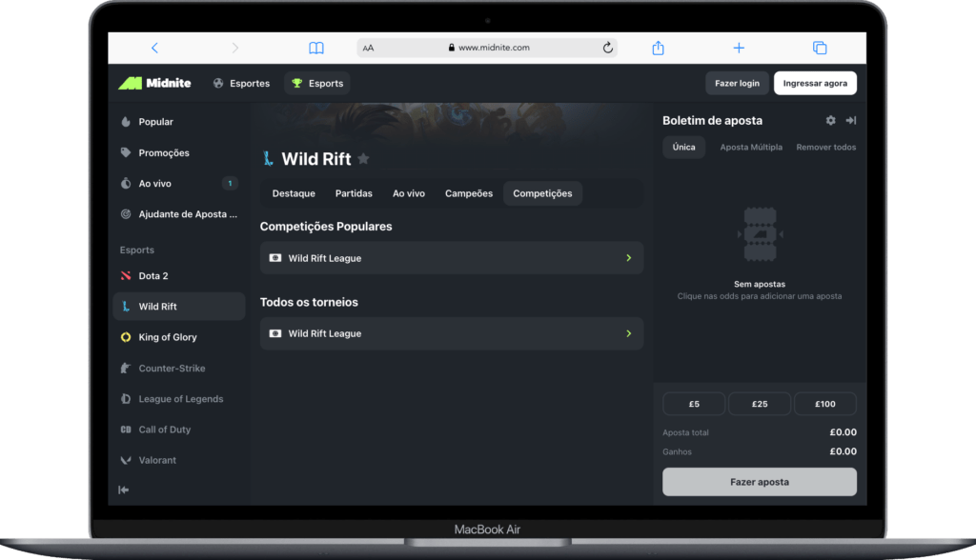The height and width of the screenshot is (560, 976).
Task: Click the Wild Rift icon in the sidebar
Action: click(126, 306)
